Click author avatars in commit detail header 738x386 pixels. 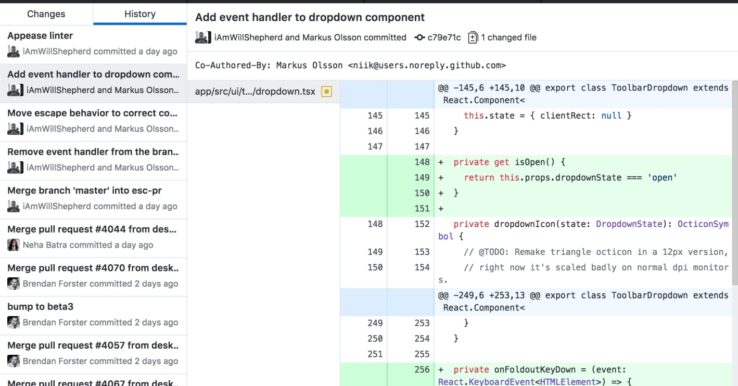click(x=203, y=38)
